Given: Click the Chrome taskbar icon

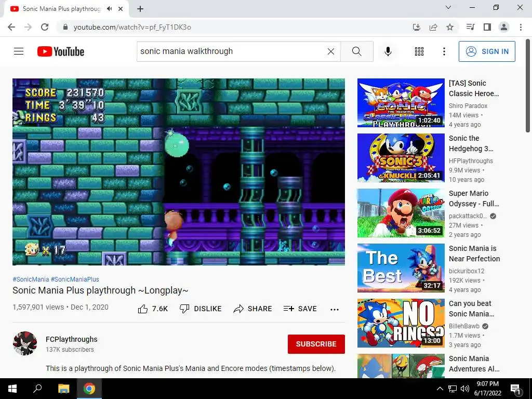Looking at the screenshot, I should (89, 389).
